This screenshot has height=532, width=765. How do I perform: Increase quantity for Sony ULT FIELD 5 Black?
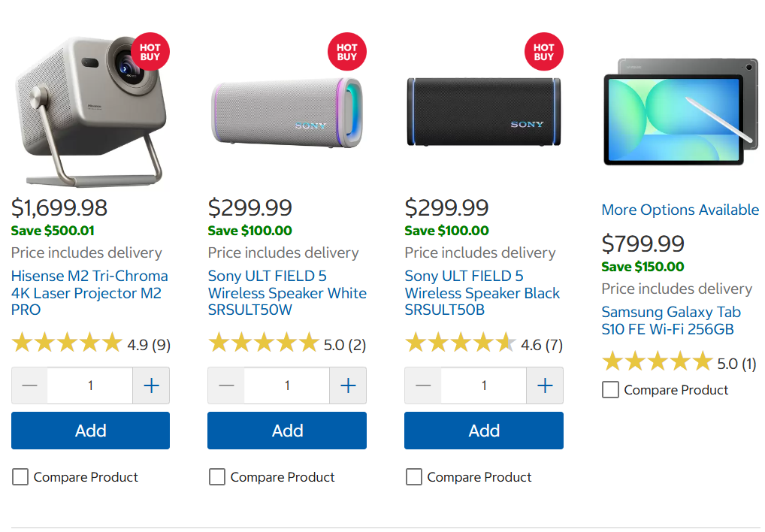click(x=545, y=385)
